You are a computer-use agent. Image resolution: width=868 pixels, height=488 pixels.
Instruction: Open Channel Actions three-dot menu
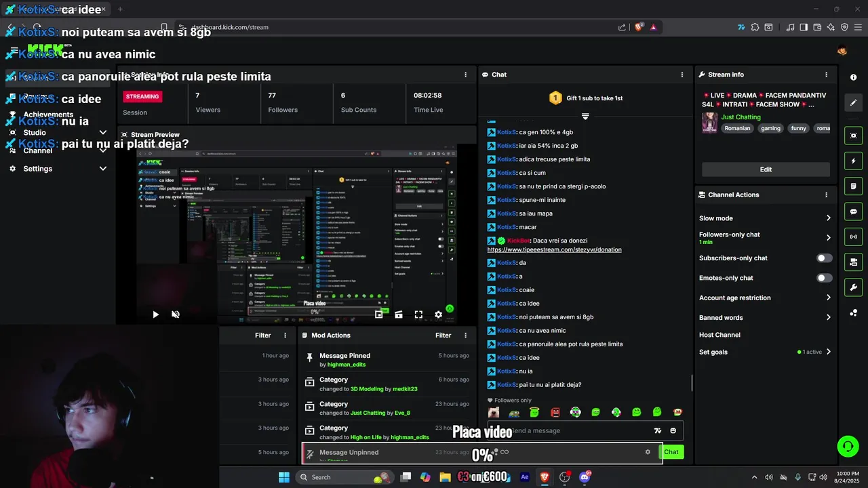[x=826, y=195]
